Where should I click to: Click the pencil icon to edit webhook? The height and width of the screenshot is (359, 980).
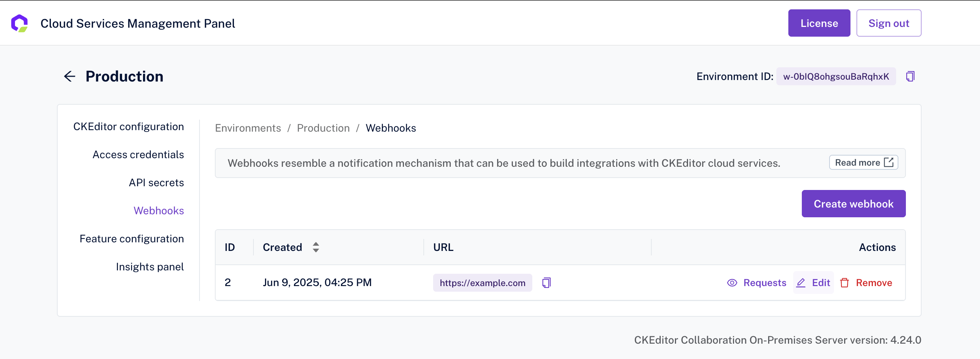pyautogui.click(x=801, y=283)
